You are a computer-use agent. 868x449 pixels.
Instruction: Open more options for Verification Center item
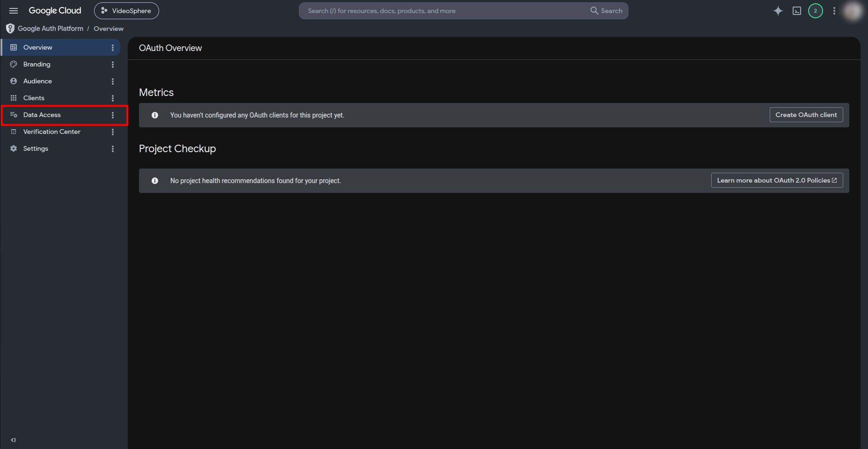point(113,132)
